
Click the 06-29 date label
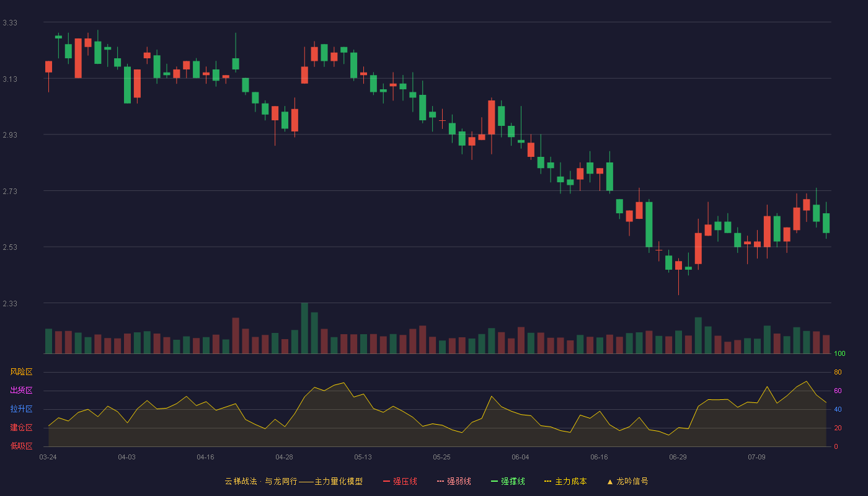click(678, 457)
